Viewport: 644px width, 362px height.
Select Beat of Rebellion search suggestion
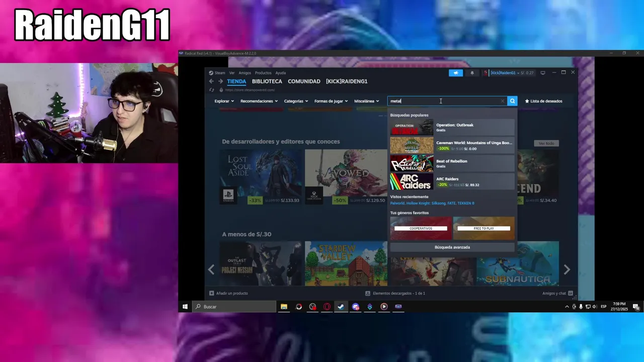[452, 163]
